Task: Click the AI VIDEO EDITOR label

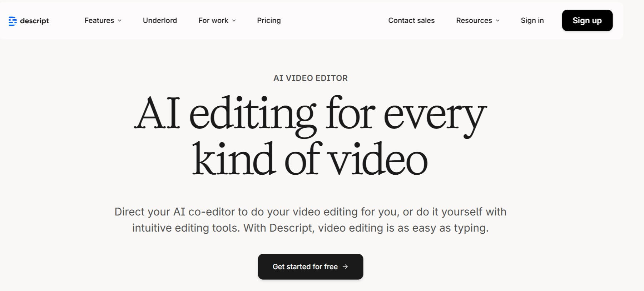Action: pos(310,78)
